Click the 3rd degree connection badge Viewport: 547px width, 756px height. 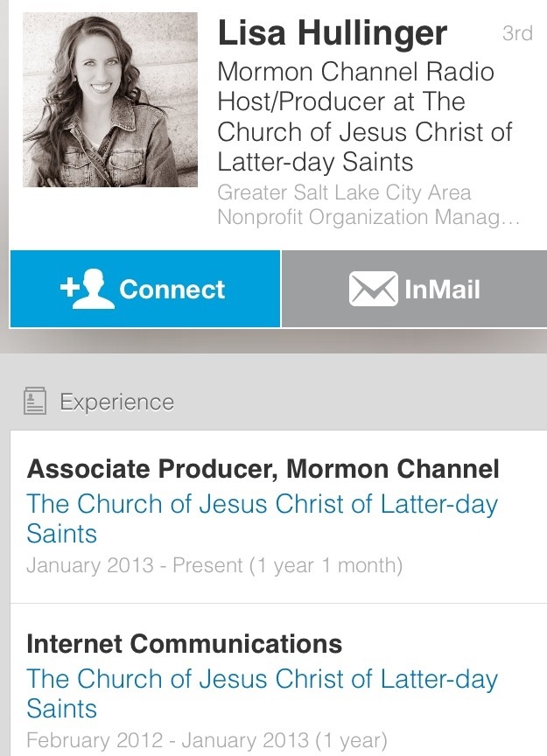517,32
